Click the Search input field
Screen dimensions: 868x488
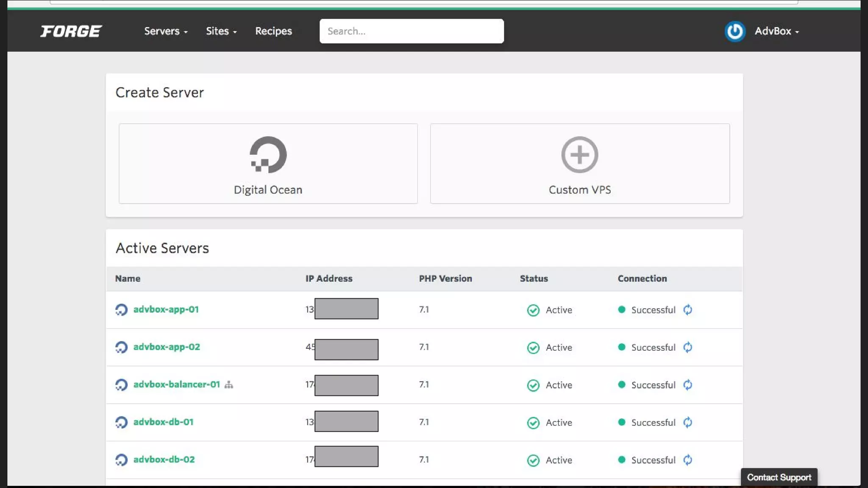pos(411,31)
